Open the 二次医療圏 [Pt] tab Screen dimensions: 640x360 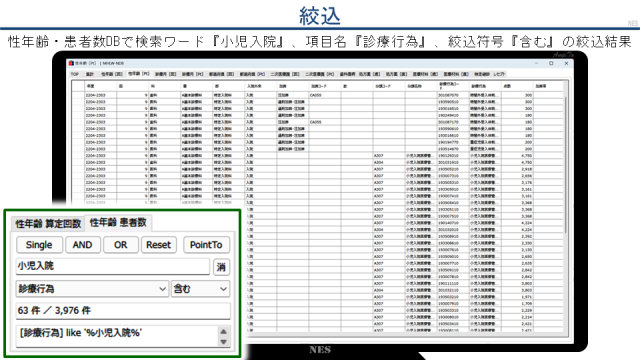tap(320, 74)
